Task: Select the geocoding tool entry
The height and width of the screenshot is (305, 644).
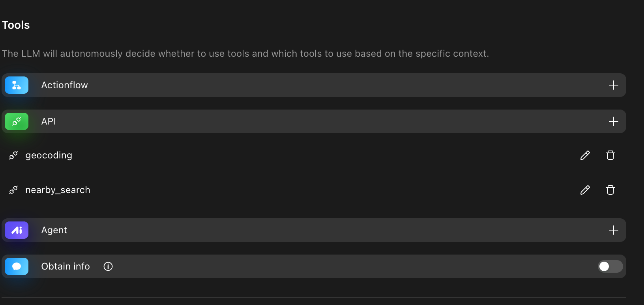Action: point(49,155)
